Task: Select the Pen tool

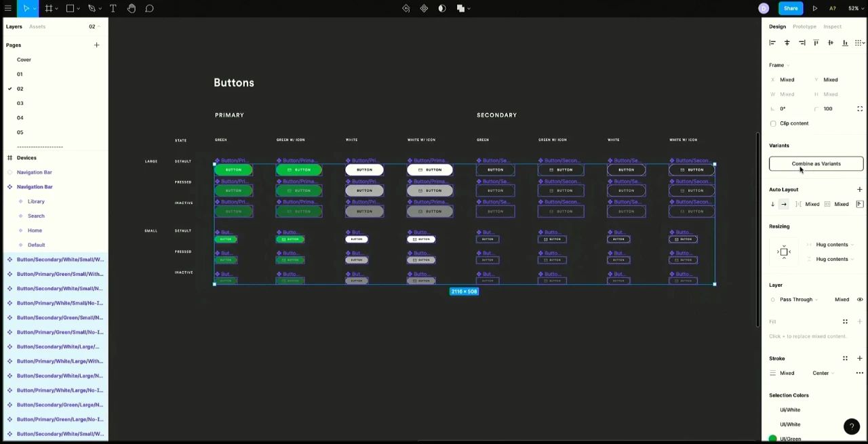Action: (91, 8)
